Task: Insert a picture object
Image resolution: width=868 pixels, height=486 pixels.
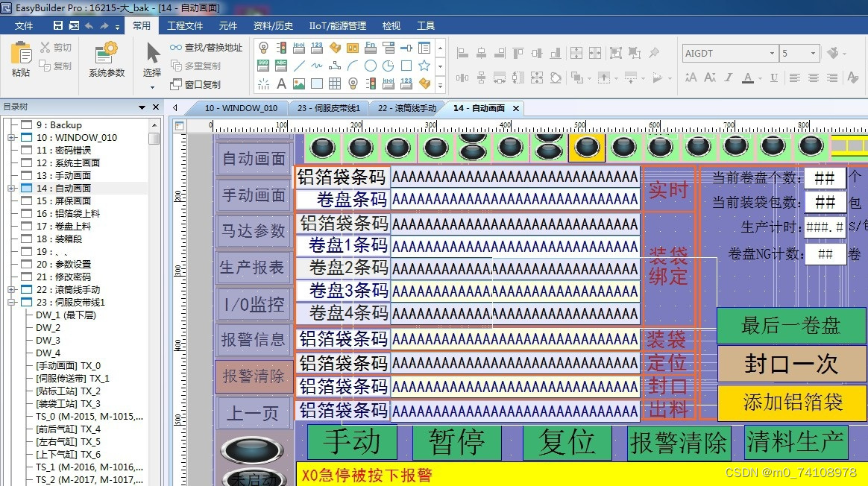Action: click(x=299, y=83)
